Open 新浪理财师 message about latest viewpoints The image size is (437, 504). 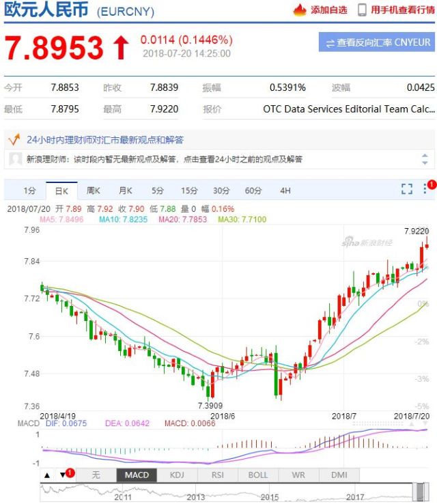click(x=164, y=159)
